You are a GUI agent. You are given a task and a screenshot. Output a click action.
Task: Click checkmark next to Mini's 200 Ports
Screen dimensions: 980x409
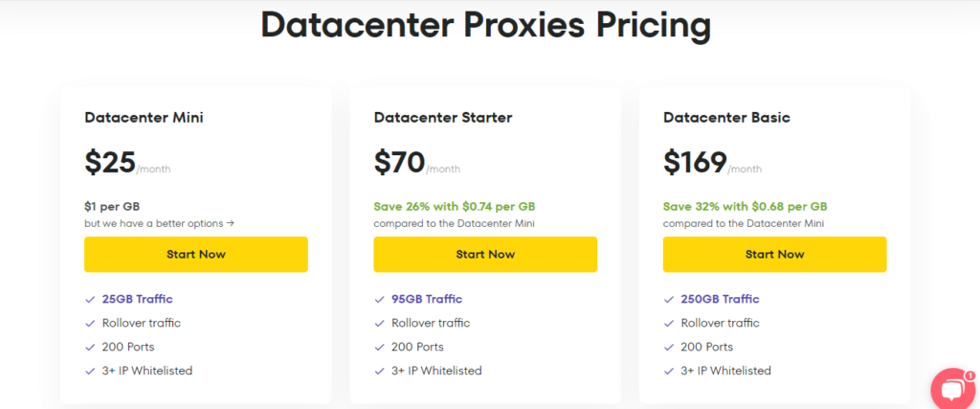coord(90,347)
